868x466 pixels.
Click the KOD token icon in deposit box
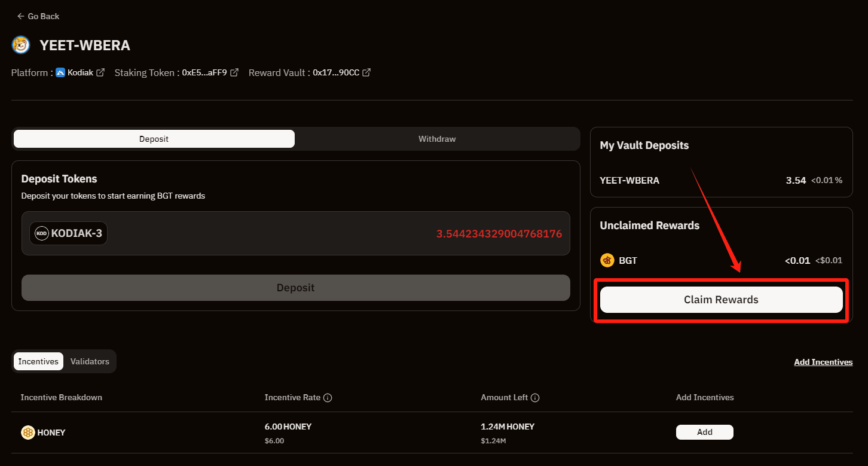pos(41,233)
